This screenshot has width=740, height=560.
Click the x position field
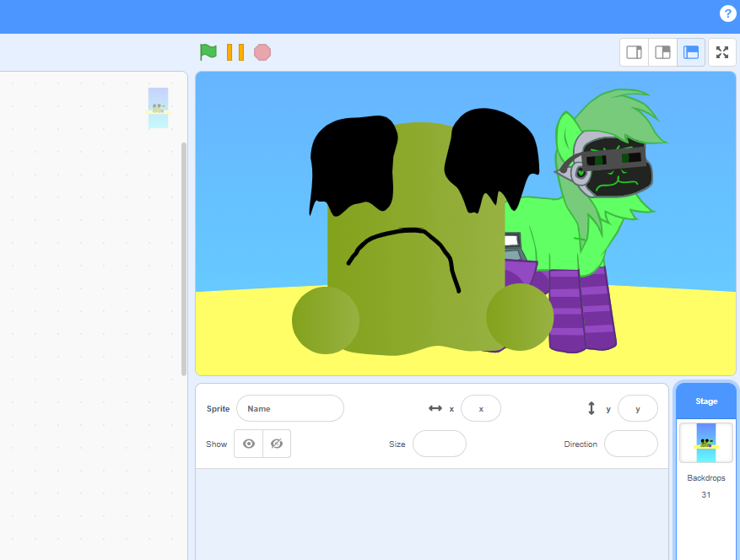point(481,408)
